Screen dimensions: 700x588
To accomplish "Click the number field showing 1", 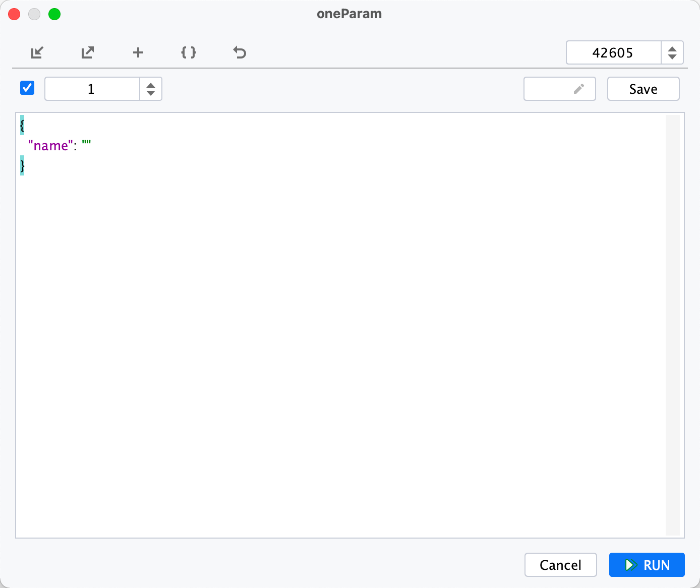I will point(92,89).
